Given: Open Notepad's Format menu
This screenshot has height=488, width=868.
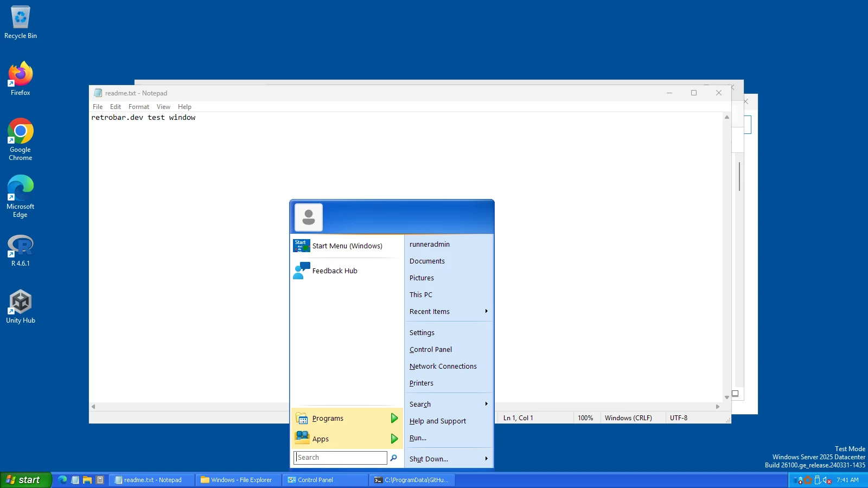Looking at the screenshot, I should click(139, 107).
